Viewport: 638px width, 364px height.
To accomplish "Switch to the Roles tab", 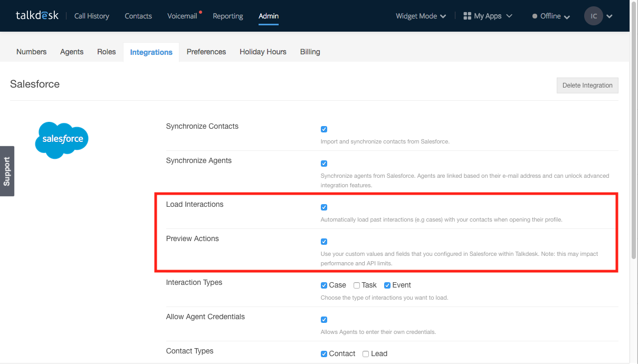I will click(x=107, y=52).
